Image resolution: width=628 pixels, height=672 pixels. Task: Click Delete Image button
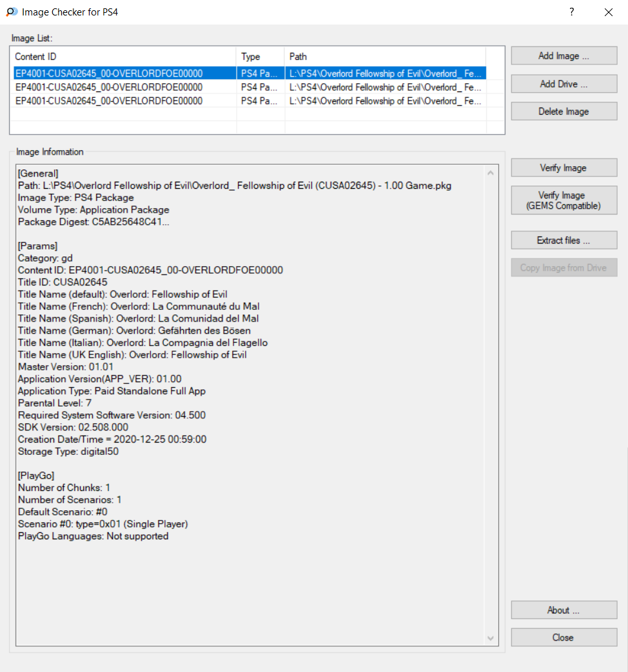click(x=564, y=111)
